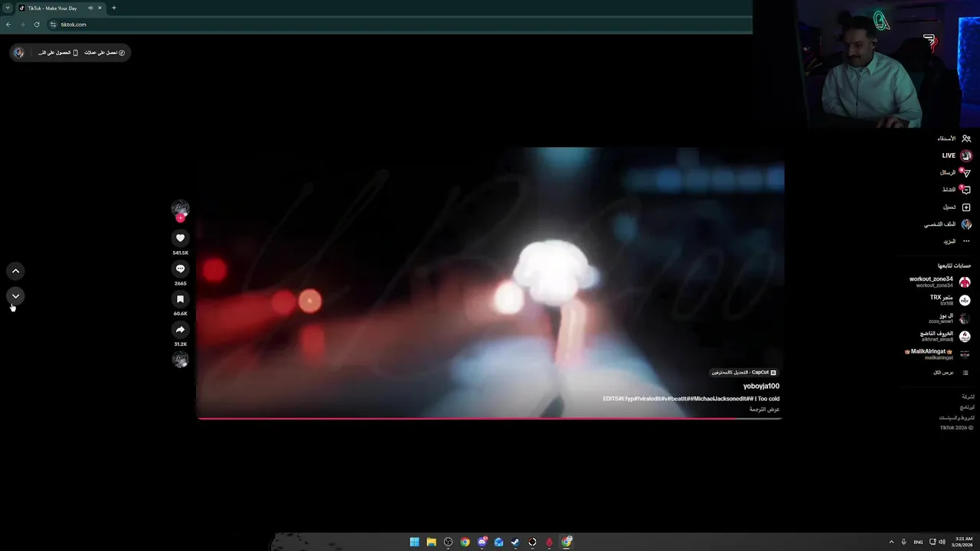Click Show translation (عرض الترجمة) under caption
The image size is (980, 551).
[764, 409]
